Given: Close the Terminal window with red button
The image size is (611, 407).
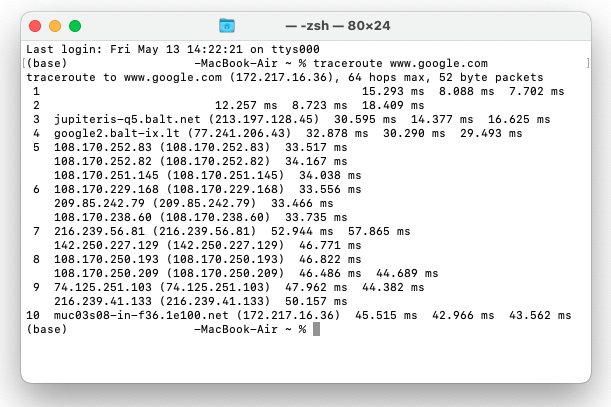Looking at the screenshot, I should [35, 24].
